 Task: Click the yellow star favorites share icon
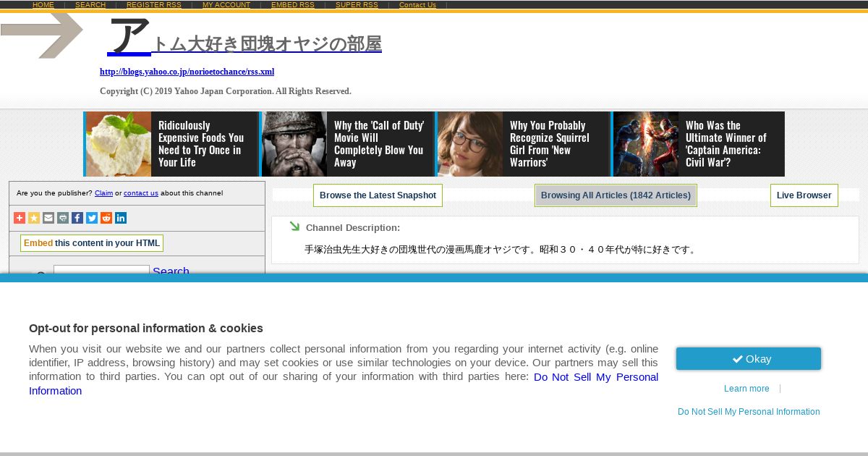click(x=34, y=218)
